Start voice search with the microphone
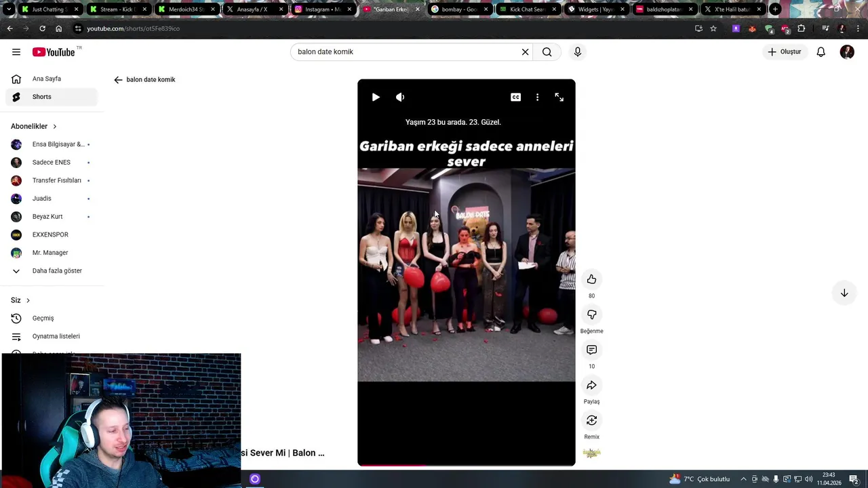The image size is (868, 488). [578, 52]
